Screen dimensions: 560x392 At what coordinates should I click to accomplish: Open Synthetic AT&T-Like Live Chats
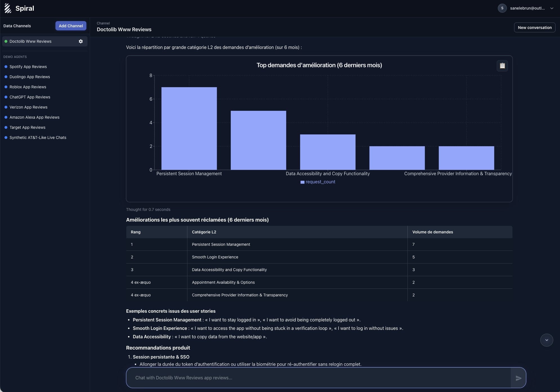click(x=38, y=138)
